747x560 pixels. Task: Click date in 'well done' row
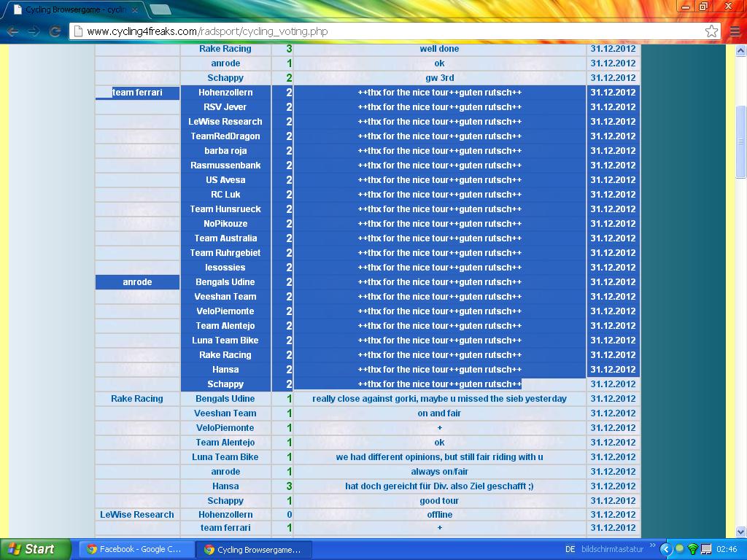tap(613, 49)
